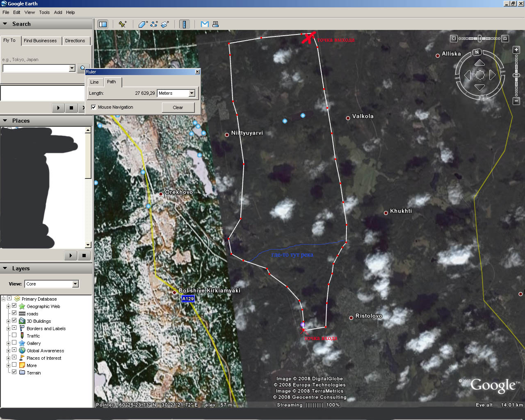Click the tilt slider handle above compass

pyautogui.click(x=479, y=39)
